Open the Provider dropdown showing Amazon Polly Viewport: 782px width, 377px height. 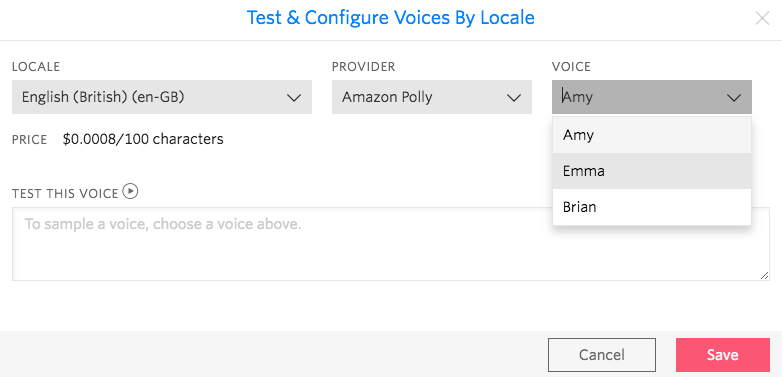(x=432, y=97)
